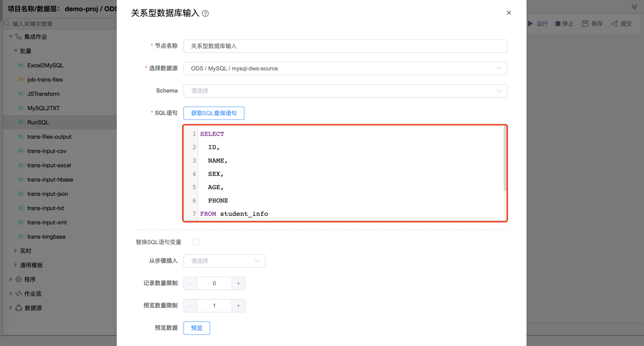Select the MySQL2TXT job in tree

(x=43, y=108)
